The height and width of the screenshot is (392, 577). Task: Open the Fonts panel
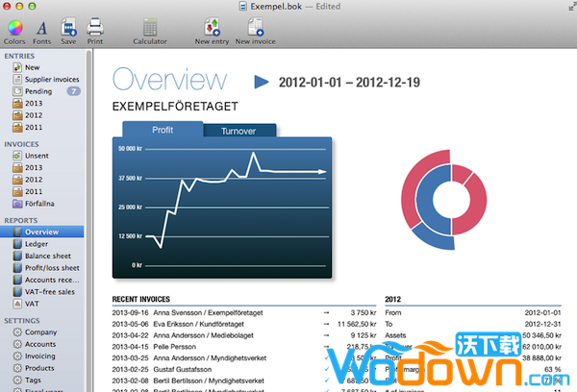(41, 33)
